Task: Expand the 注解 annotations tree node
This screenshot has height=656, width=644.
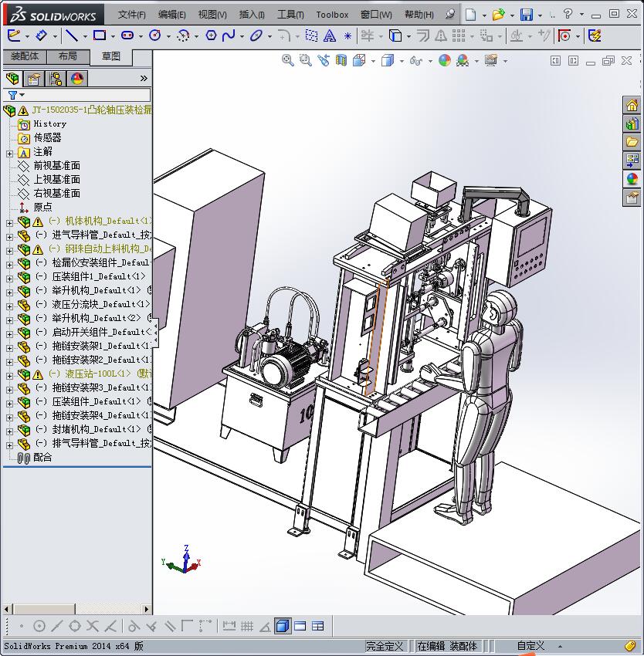Action: point(9,153)
